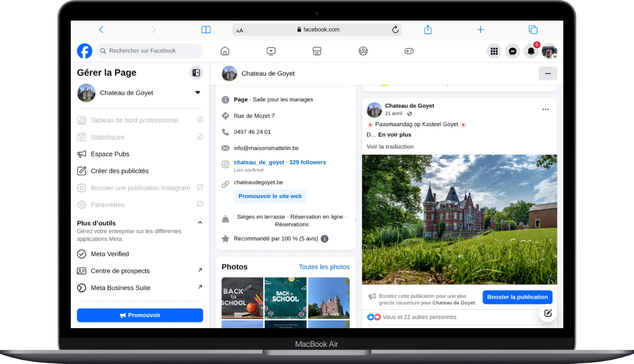Open notifications bell with 6 badge
Image resolution: width=634 pixels, height=364 pixels.
pos(531,51)
